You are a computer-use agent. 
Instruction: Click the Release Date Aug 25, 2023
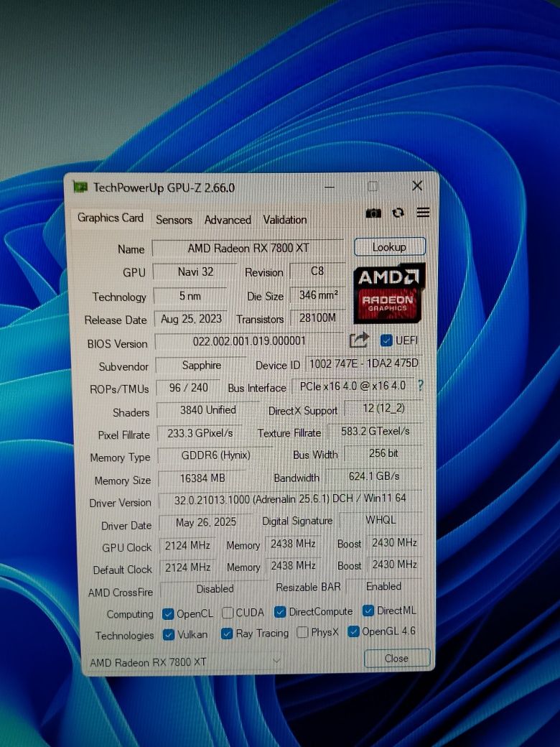(x=191, y=319)
